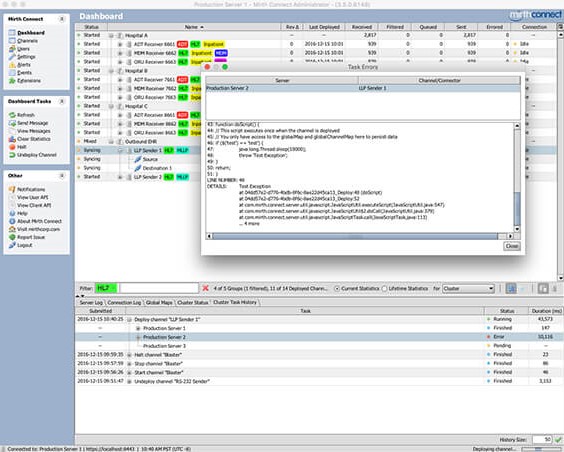Image resolution: width=564 pixels, height=452 pixels.
Task: Collapse the Hospital B group
Action: (111, 71)
